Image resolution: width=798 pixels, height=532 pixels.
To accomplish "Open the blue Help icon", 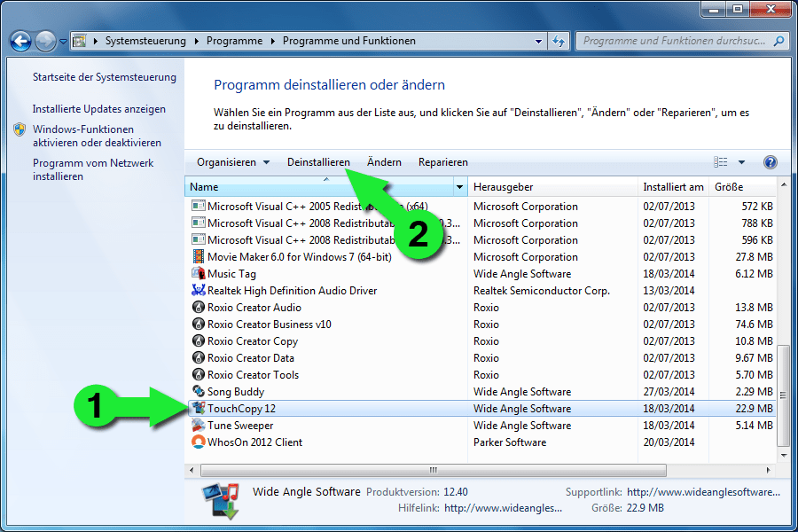I will [770, 162].
